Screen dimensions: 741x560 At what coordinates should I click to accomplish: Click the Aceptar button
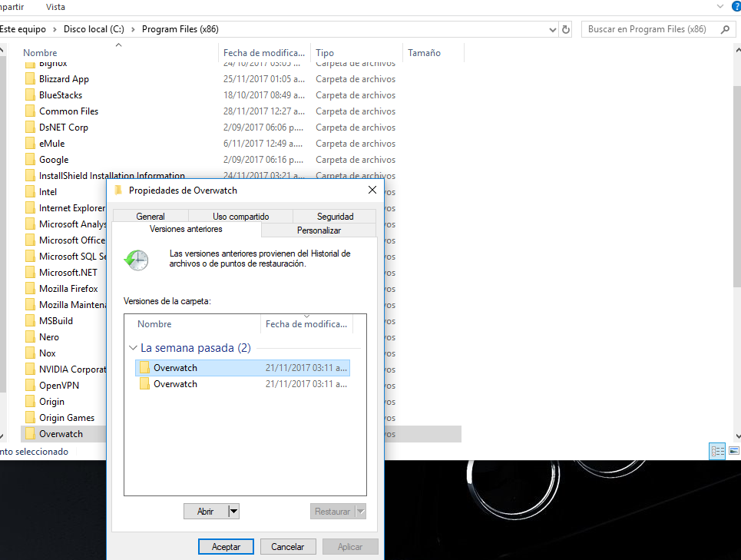pos(226,547)
